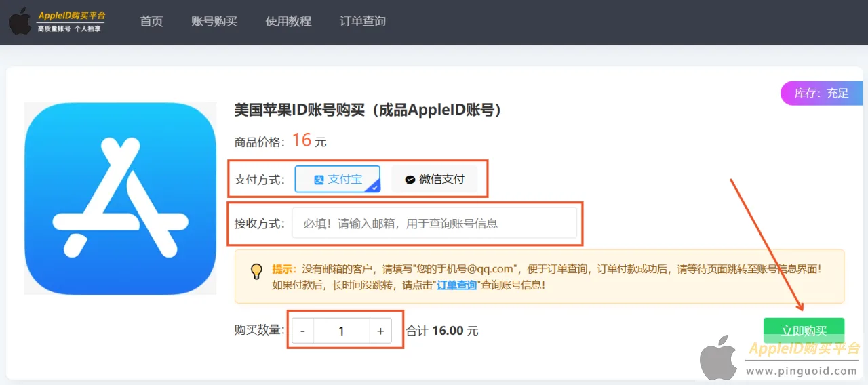
Task: Click the Apple logo in the header
Action: (x=20, y=22)
